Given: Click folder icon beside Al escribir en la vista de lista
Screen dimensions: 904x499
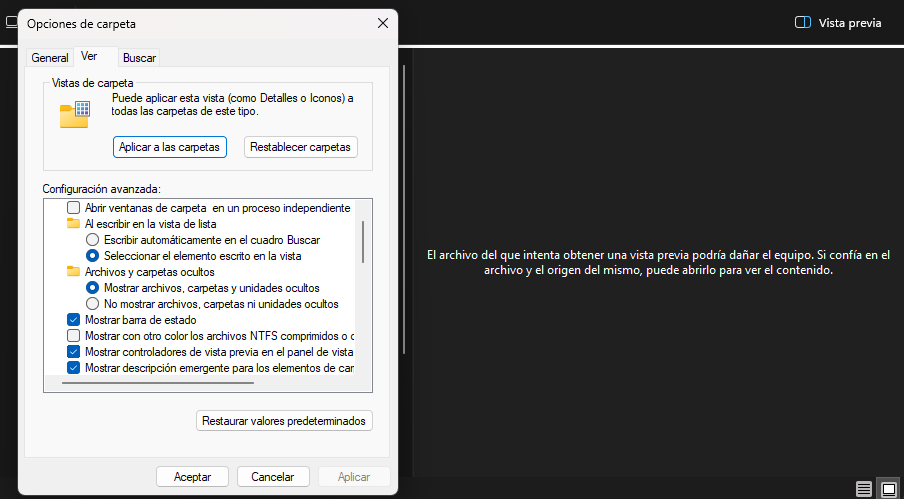Looking at the screenshot, I should [x=73, y=224].
